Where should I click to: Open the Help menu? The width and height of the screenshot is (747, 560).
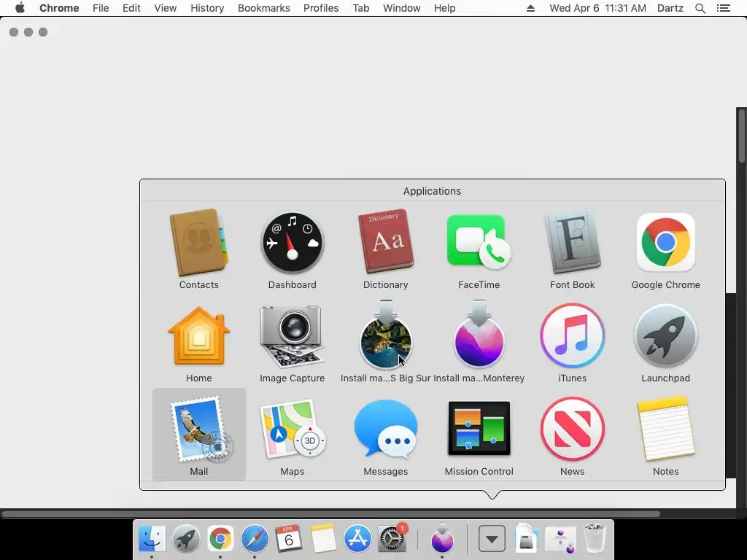[444, 8]
